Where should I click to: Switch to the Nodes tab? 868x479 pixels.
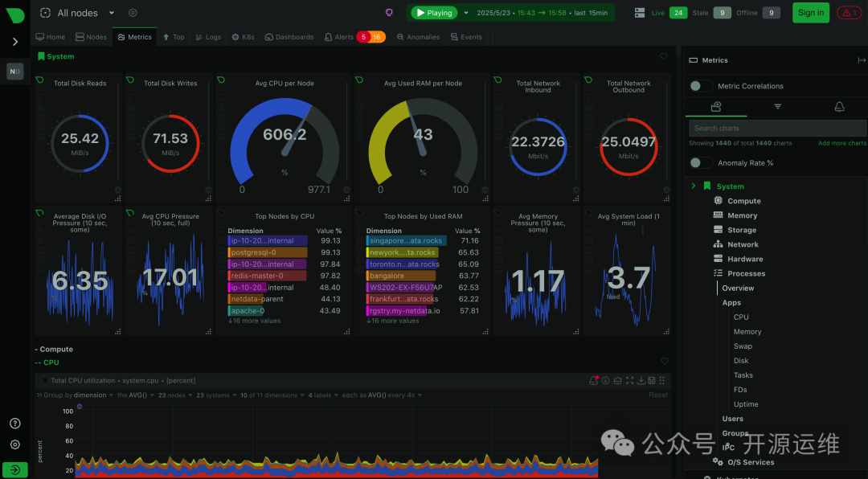(x=91, y=37)
